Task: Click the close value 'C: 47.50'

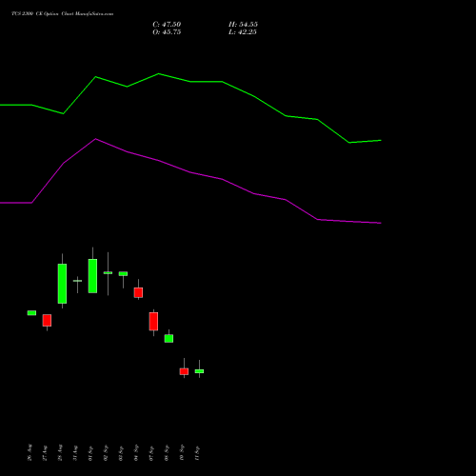Action: click(167, 25)
